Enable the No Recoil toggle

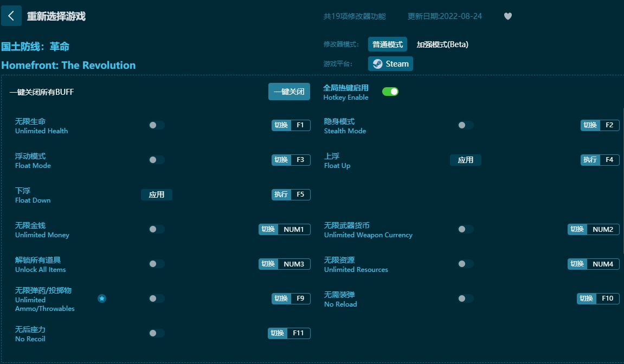click(x=157, y=333)
